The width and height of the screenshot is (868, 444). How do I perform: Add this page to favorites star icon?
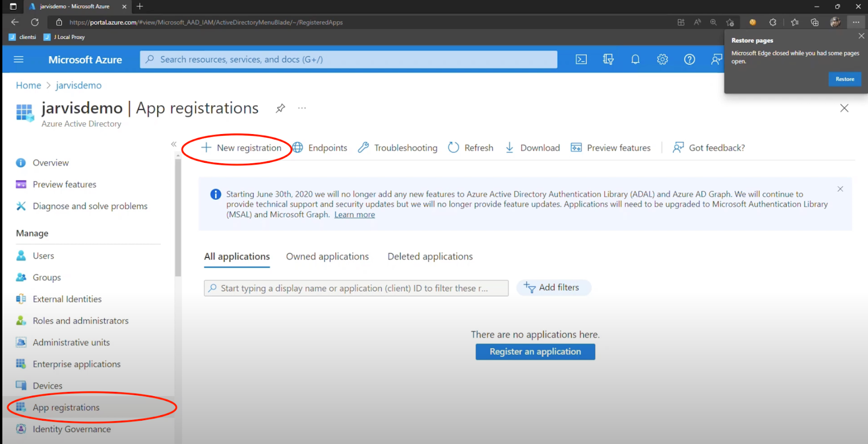730,22
